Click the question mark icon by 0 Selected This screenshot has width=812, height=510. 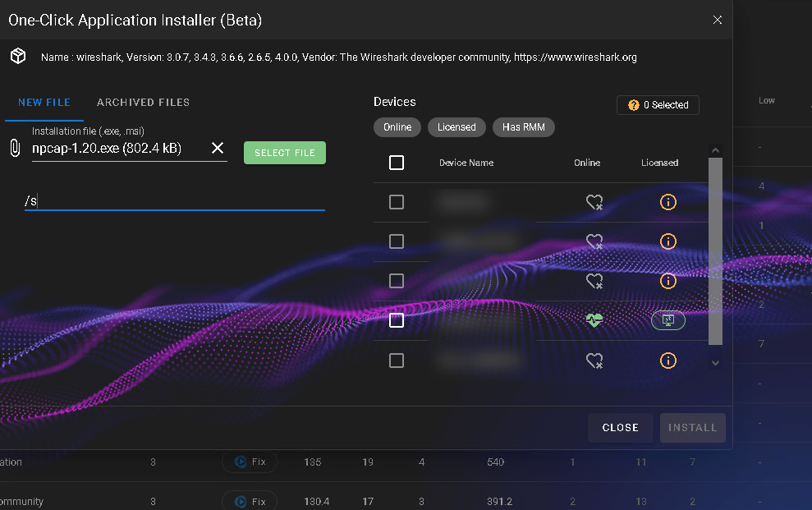633,105
